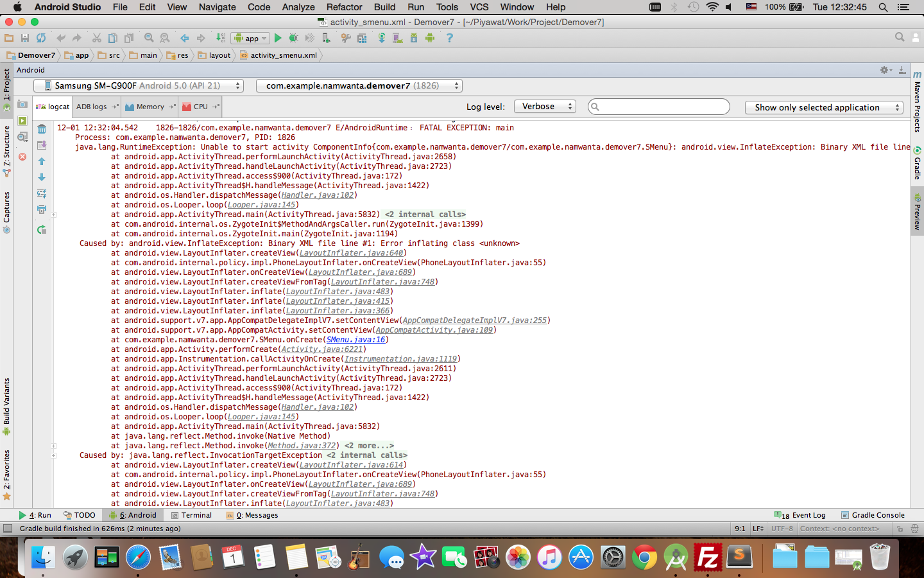924x578 pixels.
Task: Open the AppCompatActivity.java:109 link
Action: click(x=434, y=330)
